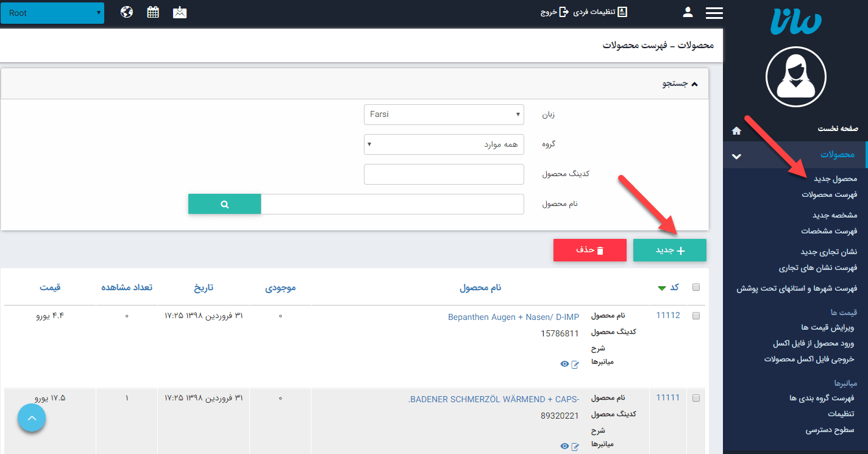This screenshot has width=868, height=454.
Task: Tick the checkbox for product 11112
Action: pyautogui.click(x=696, y=316)
